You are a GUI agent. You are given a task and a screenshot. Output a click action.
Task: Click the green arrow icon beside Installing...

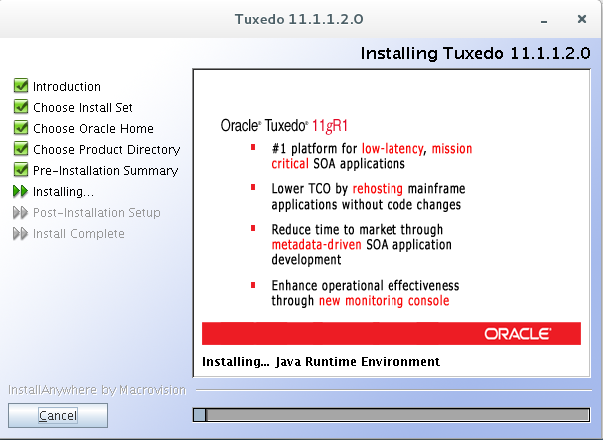coord(20,191)
